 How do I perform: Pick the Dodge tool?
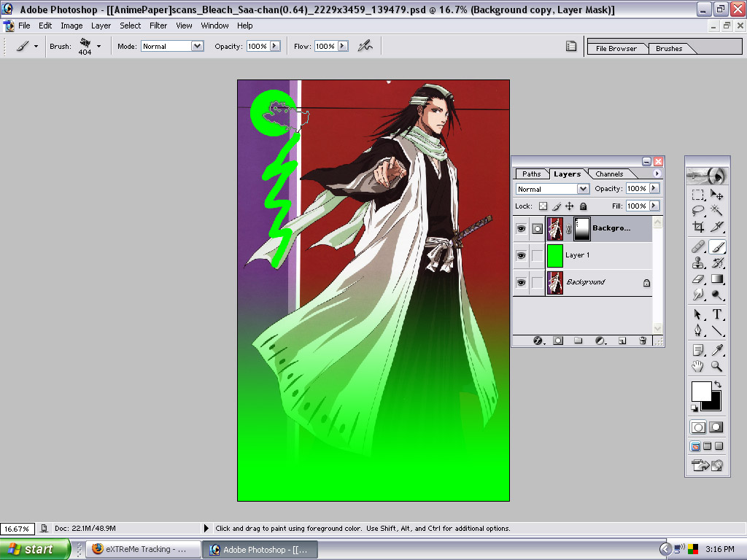(x=716, y=295)
